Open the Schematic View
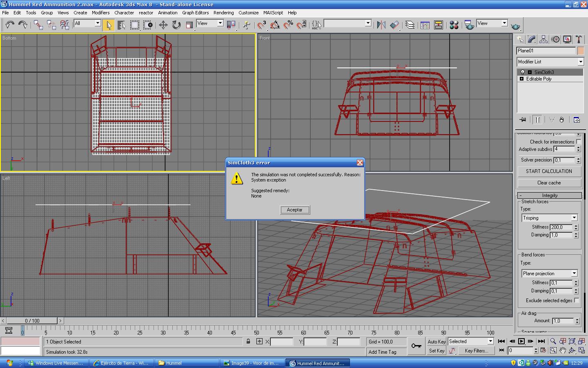 [439, 25]
